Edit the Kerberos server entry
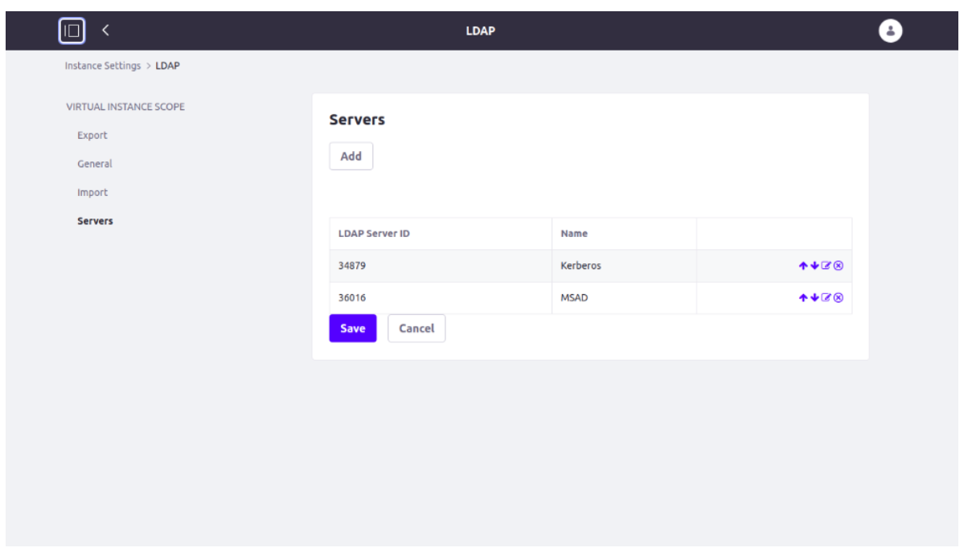The image size is (968, 560). click(x=826, y=266)
